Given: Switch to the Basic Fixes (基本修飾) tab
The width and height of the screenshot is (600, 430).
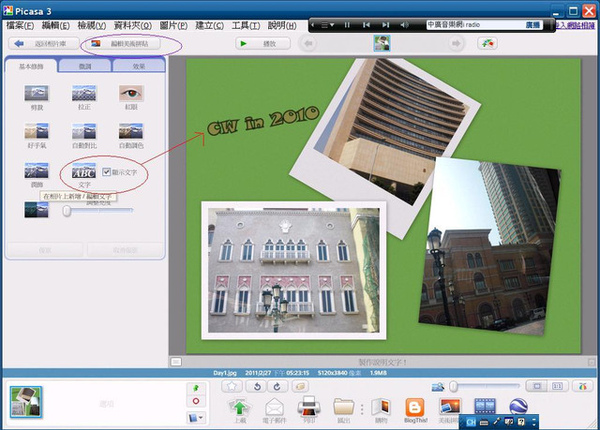Looking at the screenshot, I should (x=31, y=66).
